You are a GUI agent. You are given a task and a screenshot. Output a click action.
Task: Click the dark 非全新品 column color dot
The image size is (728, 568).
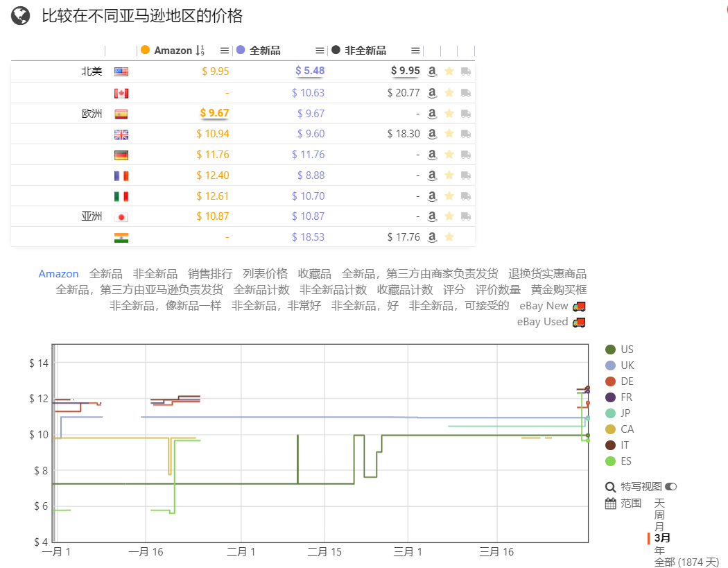click(x=336, y=50)
